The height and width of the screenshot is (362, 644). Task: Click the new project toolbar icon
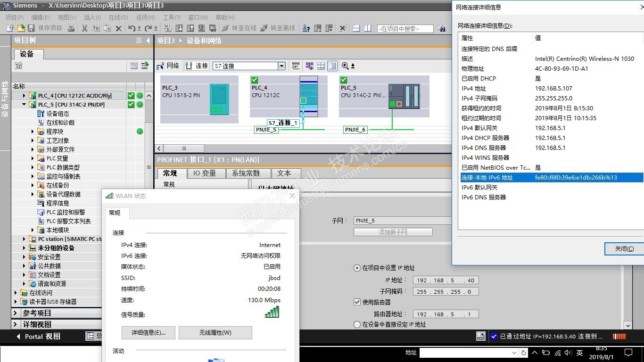coord(9,28)
